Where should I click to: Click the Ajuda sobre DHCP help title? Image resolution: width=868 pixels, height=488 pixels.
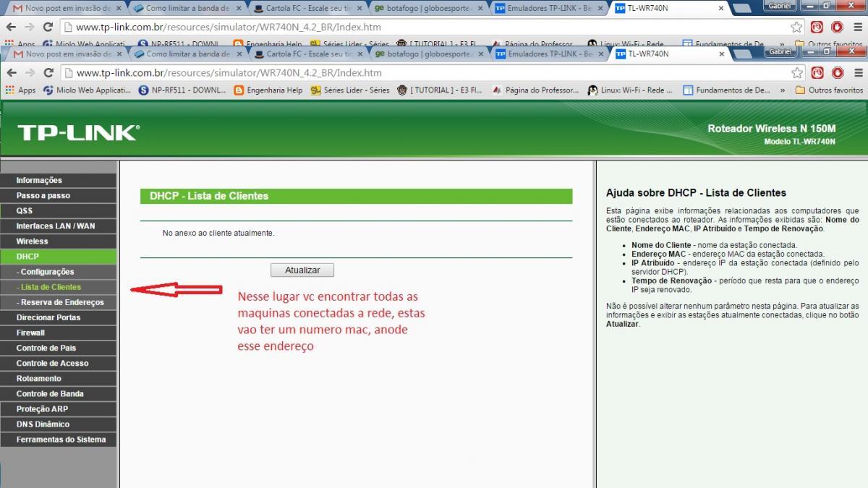(696, 193)
